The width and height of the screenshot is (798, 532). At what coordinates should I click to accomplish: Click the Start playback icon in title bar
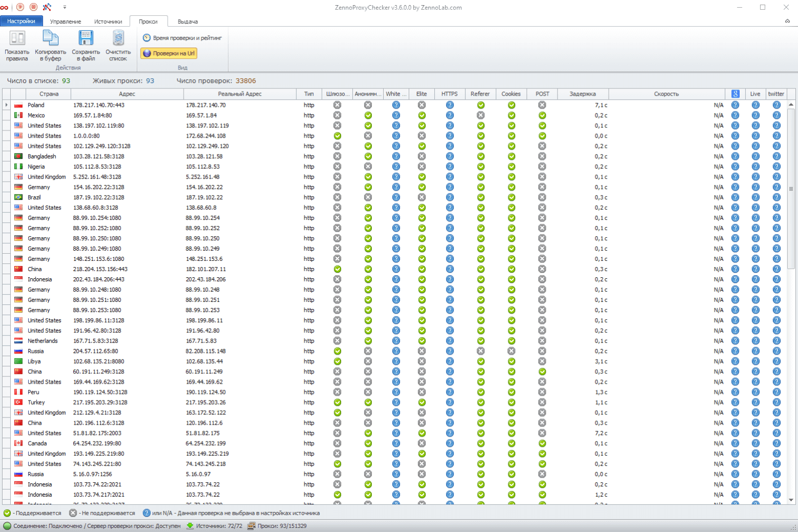[x=20, y=7]
